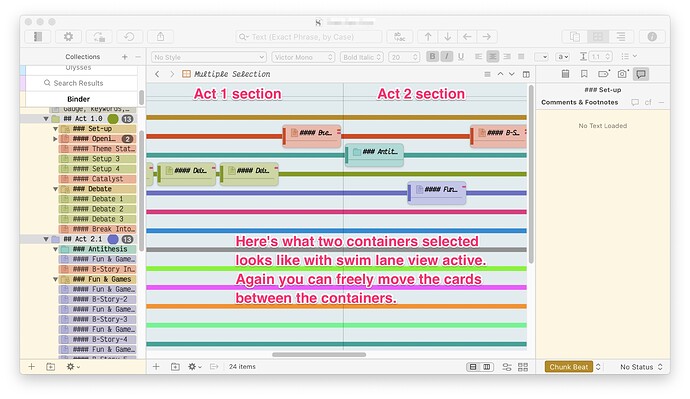The height and width of the screenshot is (399, 690).
Task: Switch to Corkboard view mode
Action: coord(598,37)
